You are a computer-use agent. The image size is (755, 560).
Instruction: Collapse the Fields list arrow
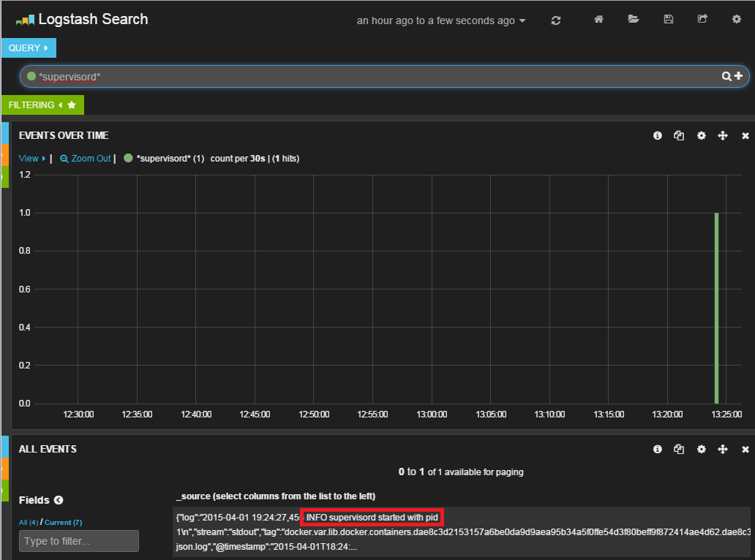point(59,500)
